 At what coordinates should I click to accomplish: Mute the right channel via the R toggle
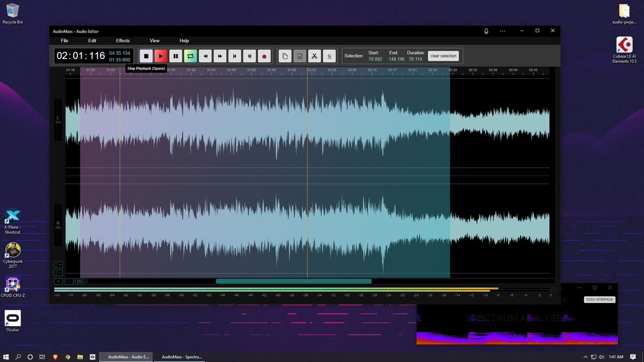tap(57, 226)
